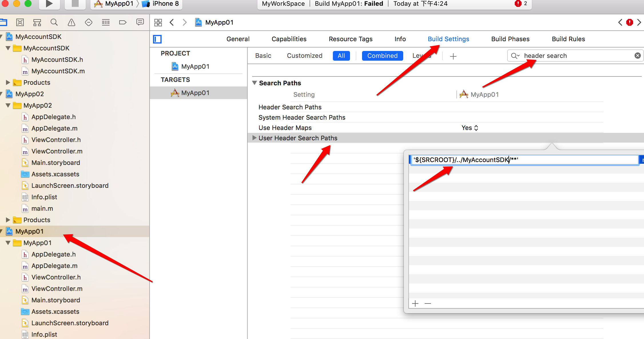Image resolution: width=644 pixels, height=339 pixels.
Task: Collapse the MyApp02 folder group
Action: [x=8, y=105]
